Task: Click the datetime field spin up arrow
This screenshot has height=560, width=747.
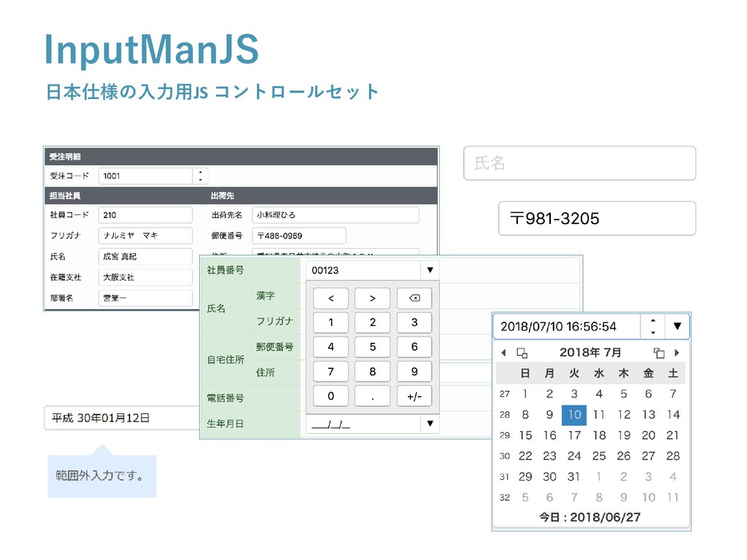Action: [x=653, y=321]
